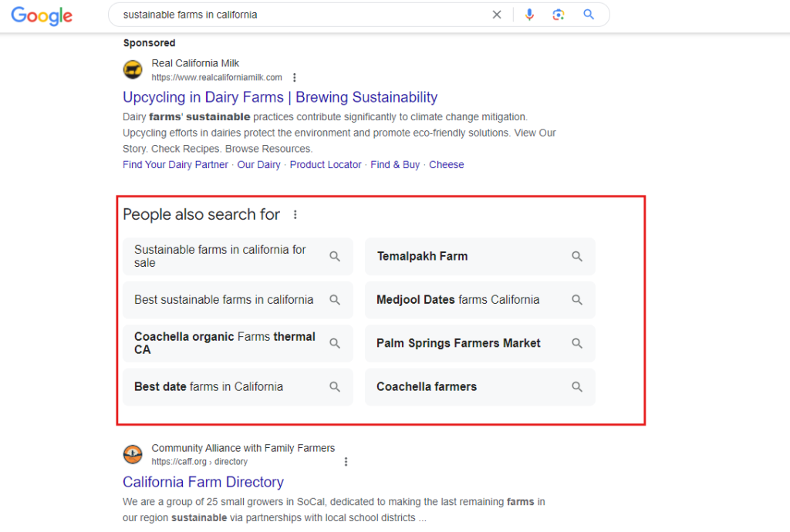The height and width of the screenshot is (532, 790).
Task: Open the Product Locator sitelink
Action: coord(326,165)
